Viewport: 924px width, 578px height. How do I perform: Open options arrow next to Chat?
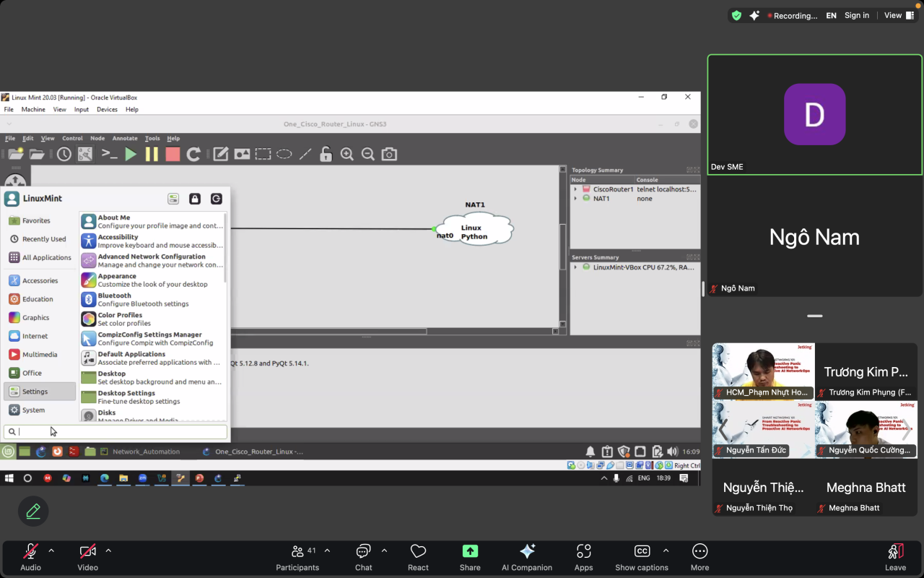coord(384,551)
